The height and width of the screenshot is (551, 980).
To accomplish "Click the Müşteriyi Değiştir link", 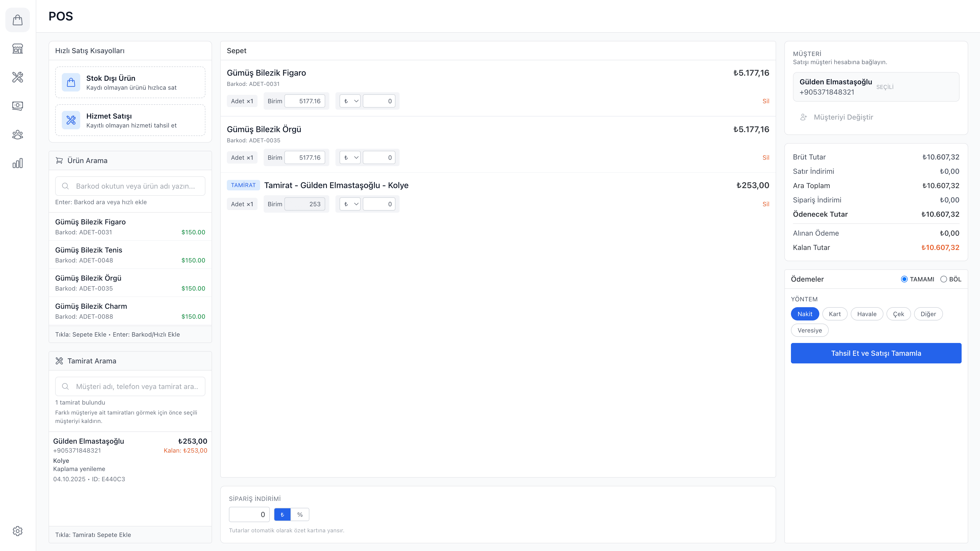I will (x=843, y=117).
